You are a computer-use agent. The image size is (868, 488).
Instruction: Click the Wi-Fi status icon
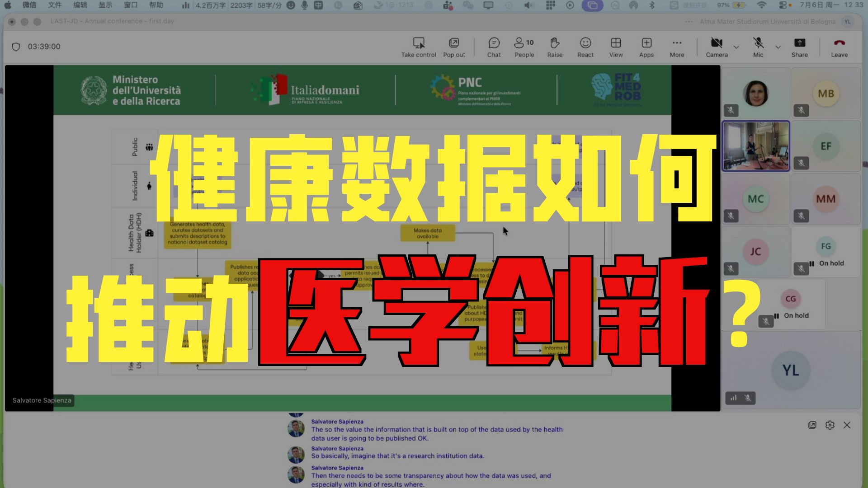761,5
